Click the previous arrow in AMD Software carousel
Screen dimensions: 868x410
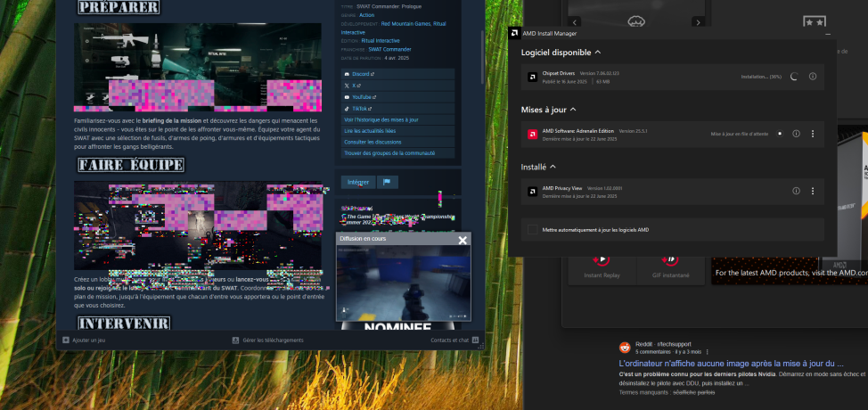575,22
